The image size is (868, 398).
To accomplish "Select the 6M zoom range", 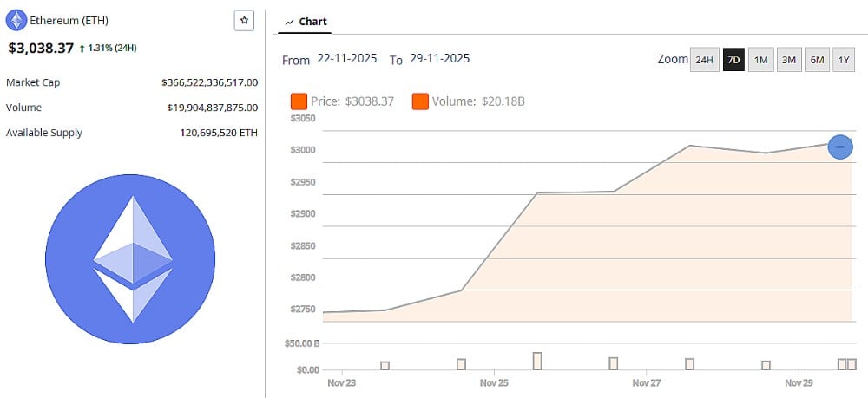I will point(817,60).
